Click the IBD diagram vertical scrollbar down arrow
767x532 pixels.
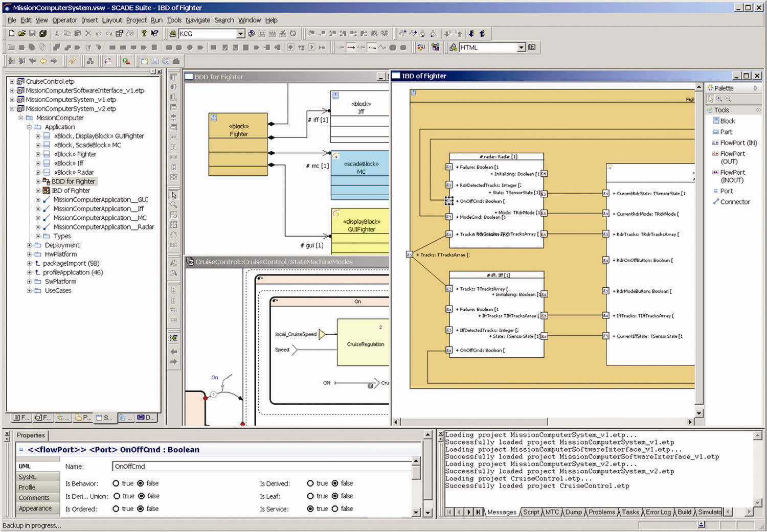(699, 413)
